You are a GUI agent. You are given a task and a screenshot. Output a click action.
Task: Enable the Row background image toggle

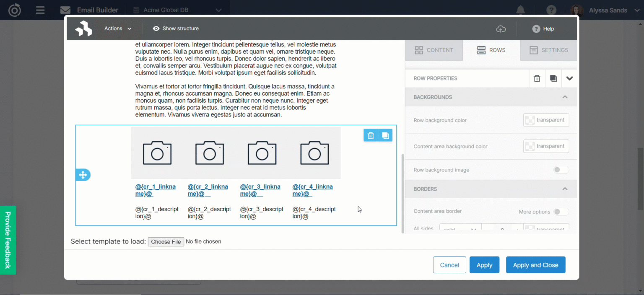pos(561,170)
